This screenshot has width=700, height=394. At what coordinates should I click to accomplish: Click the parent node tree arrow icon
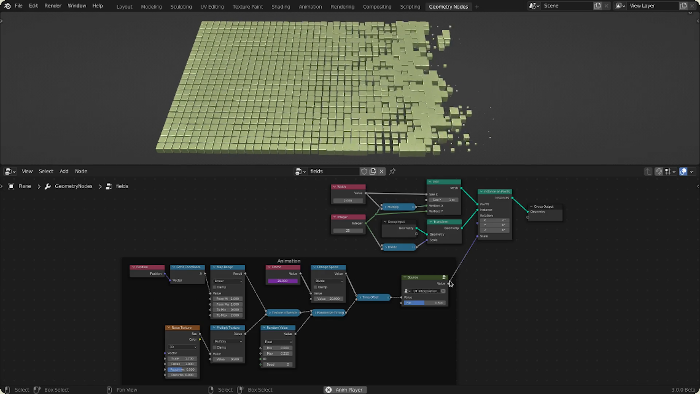click(x=648, y=171)
